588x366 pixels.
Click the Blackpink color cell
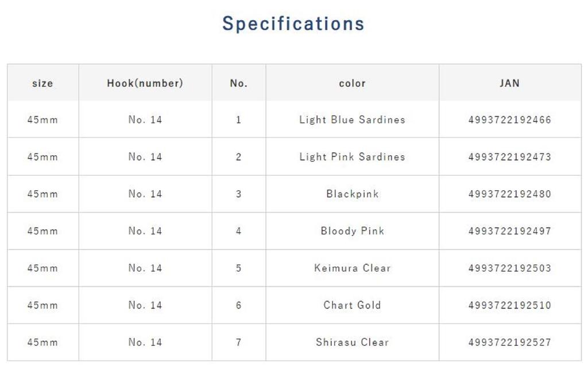pyautogui.click(x=352, y=194)
